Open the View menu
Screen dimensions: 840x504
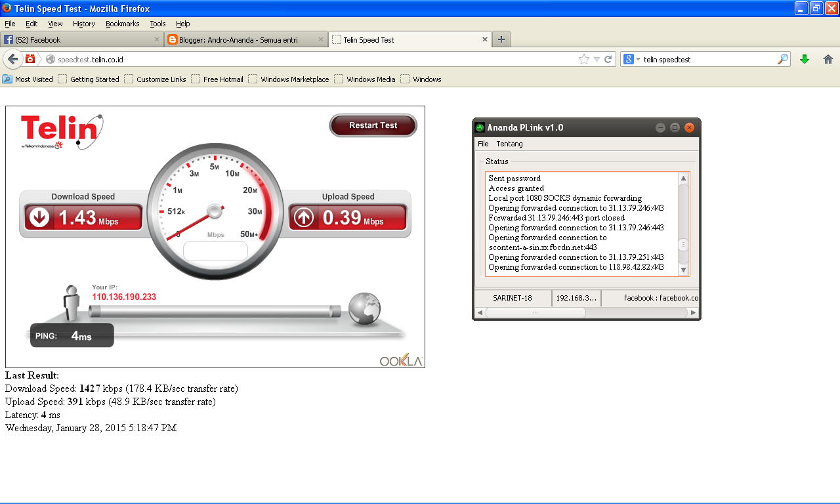pyautogui.click(x=55, y=24)
